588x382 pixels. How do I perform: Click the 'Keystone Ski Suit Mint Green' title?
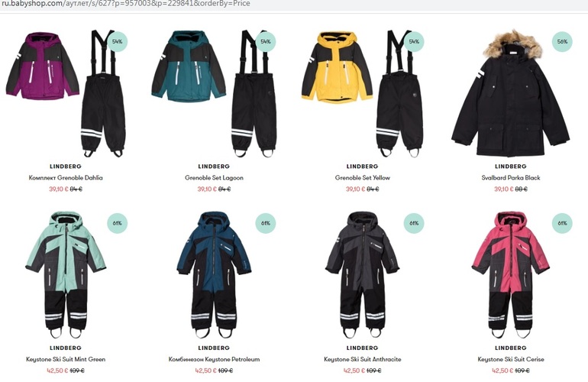(66, 360)
